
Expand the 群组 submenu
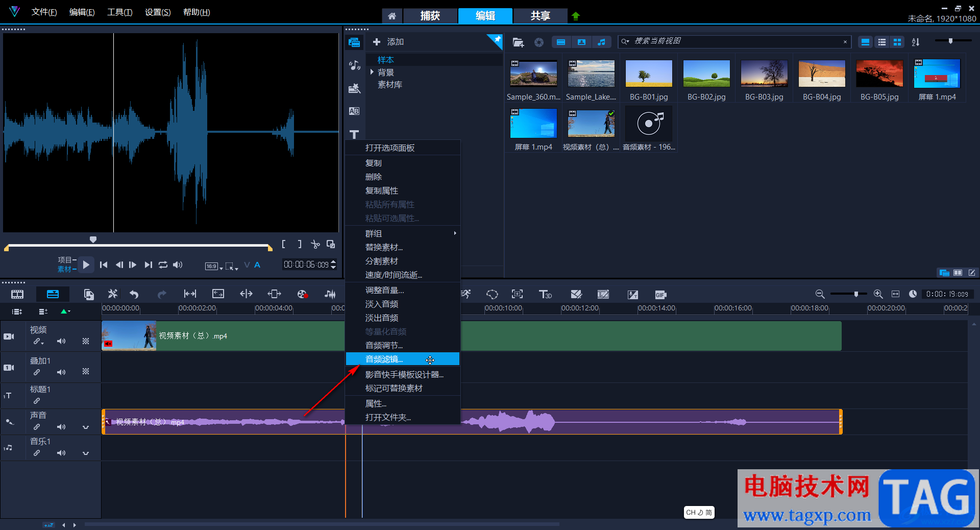pos(402,234)
